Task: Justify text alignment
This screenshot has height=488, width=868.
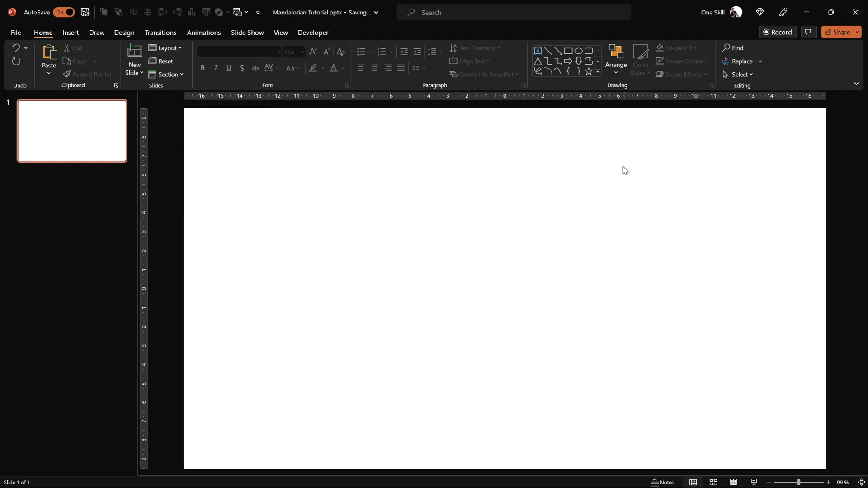Action: point(401,68)
